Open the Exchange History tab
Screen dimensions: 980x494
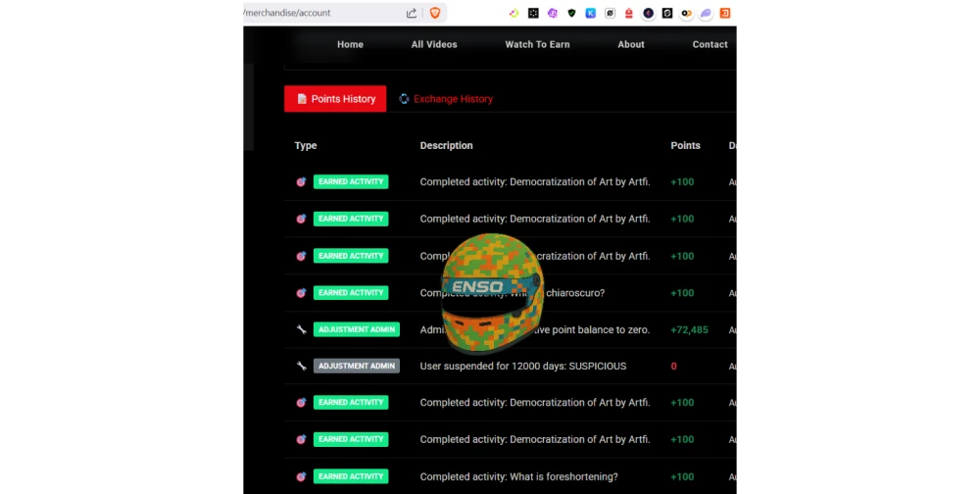point(446,99)
